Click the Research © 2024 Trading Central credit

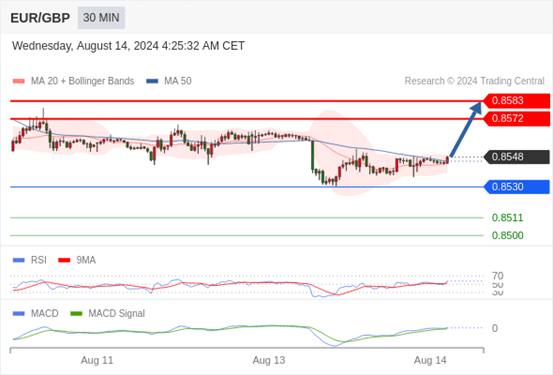[474, 81]
